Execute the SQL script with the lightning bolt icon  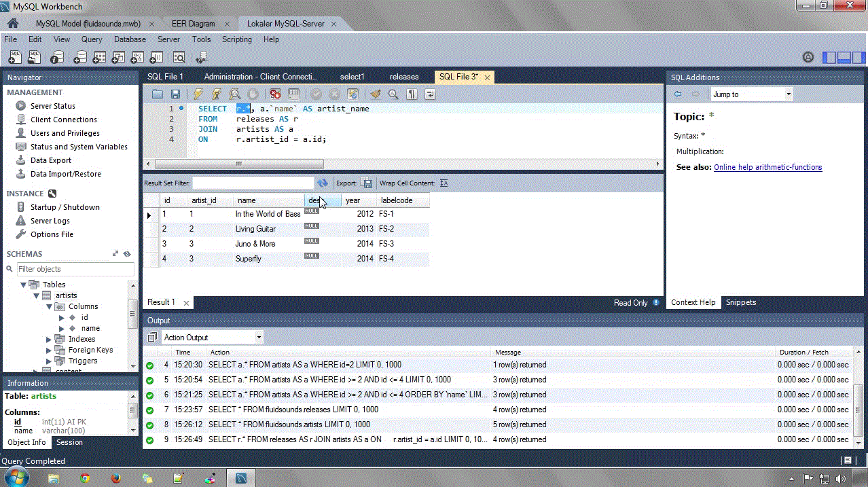coord(198,94)
